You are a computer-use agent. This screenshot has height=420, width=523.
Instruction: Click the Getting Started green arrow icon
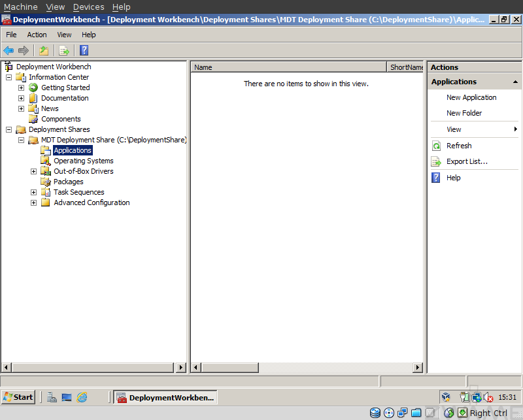pyautogui.click(x=33, y=88)
